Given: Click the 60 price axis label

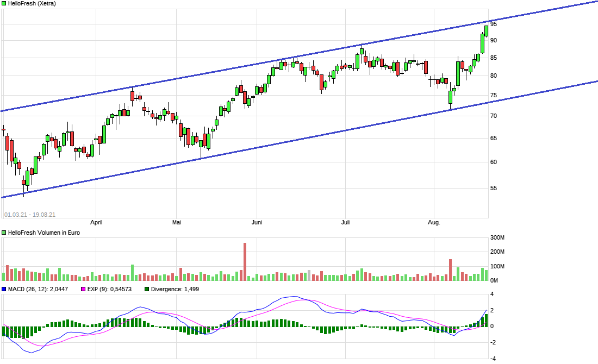Looking at the screenshot, I should 494,162.
